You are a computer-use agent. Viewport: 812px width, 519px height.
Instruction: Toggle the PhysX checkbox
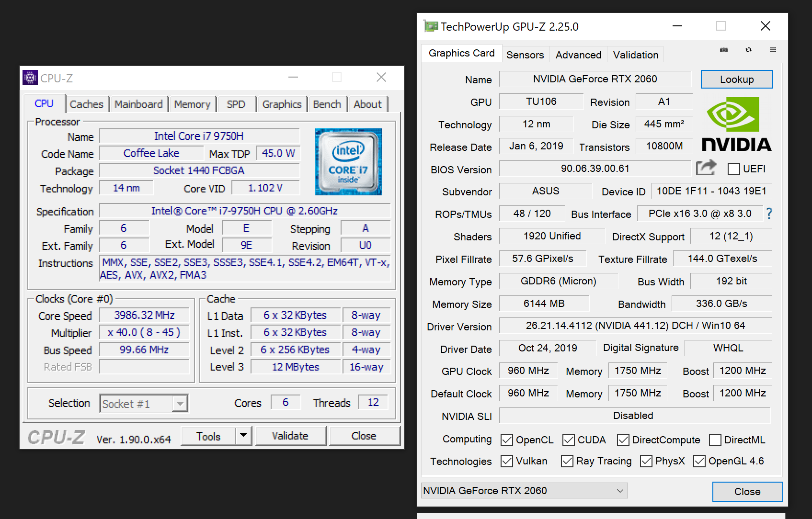tap(646, 461)
